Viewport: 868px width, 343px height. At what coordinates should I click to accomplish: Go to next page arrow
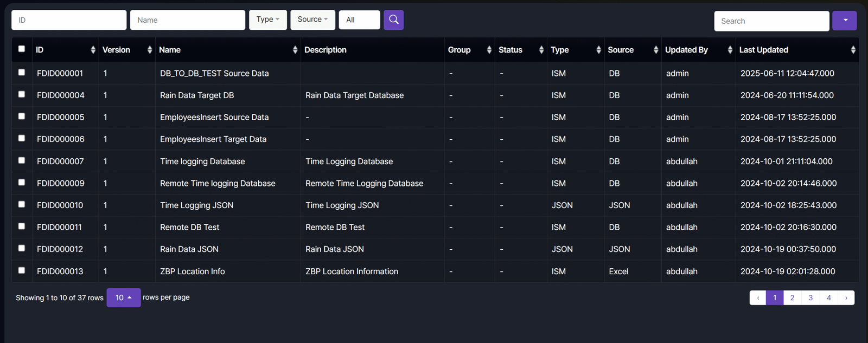pos(846,297)
